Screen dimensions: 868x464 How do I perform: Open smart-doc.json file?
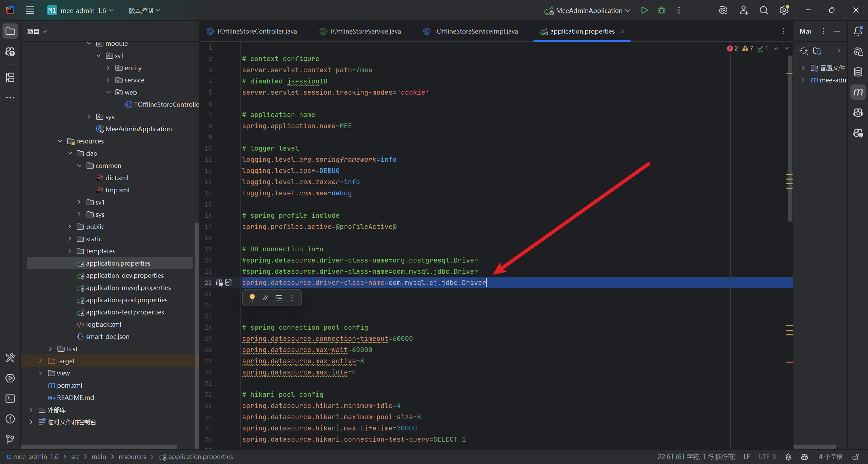point(107,336)
